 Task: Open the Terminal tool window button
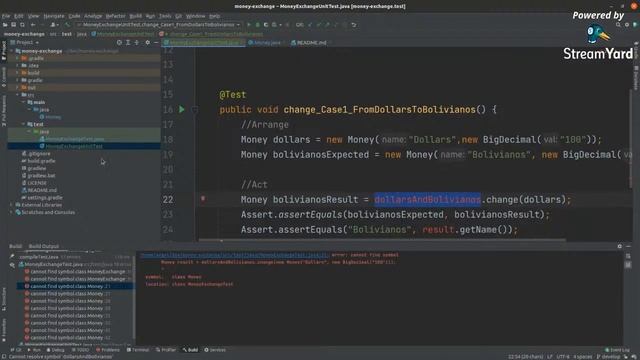(138, 350)
